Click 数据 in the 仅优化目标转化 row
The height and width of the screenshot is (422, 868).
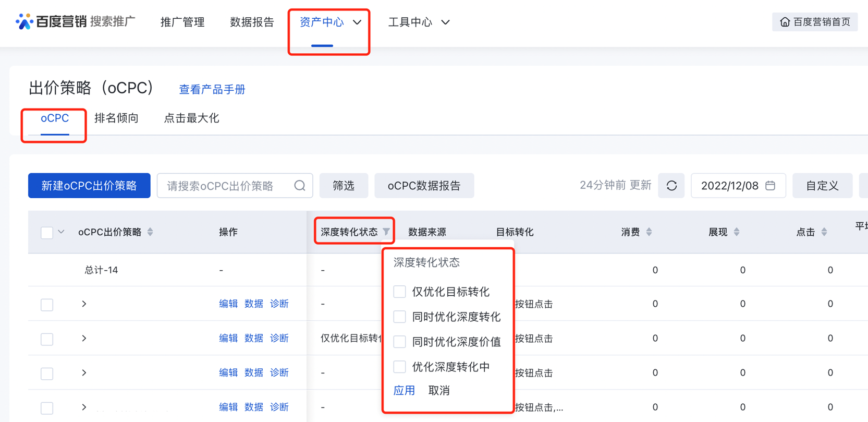(254, 338)
